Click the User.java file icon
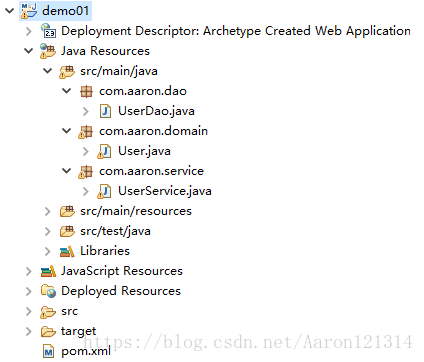This screenshot has width=424, height=362. (104, 151)
